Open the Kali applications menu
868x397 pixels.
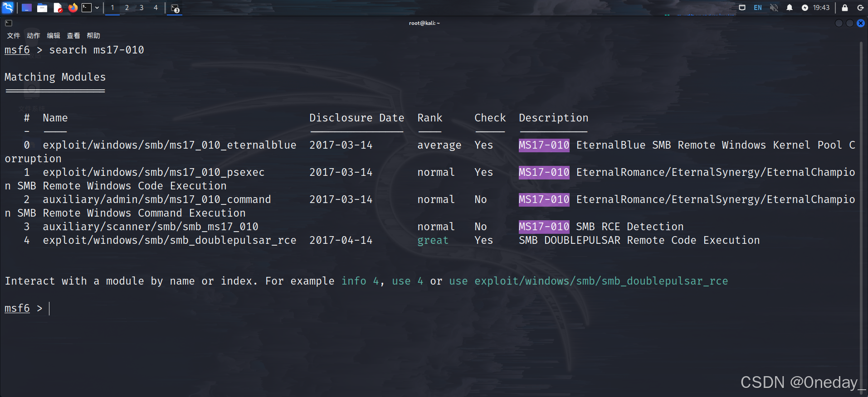coord(8,8)
